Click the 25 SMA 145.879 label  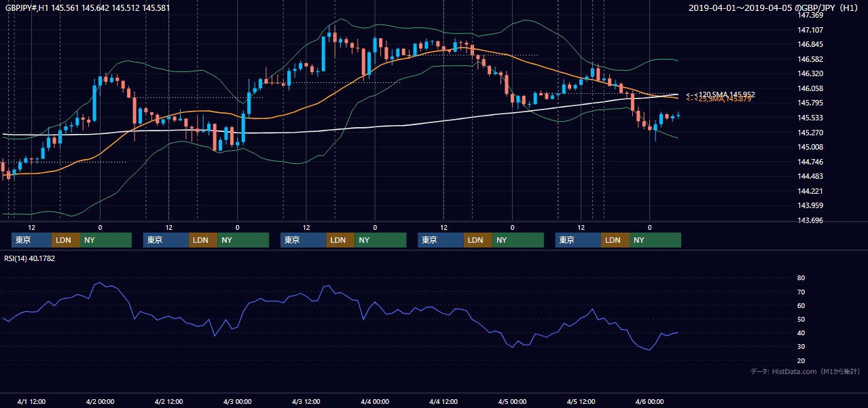click(x=719, y=99)
